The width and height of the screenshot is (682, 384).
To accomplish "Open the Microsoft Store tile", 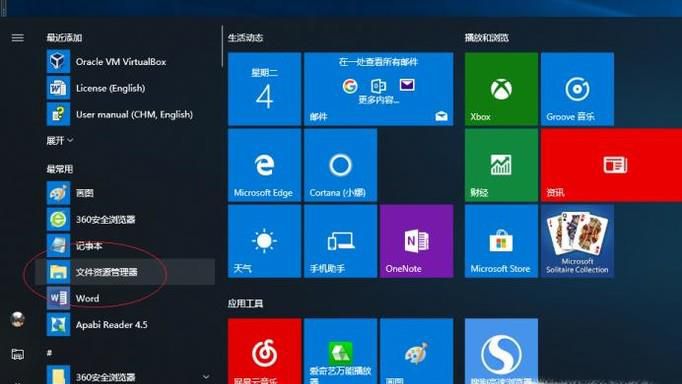I will 501,241.
